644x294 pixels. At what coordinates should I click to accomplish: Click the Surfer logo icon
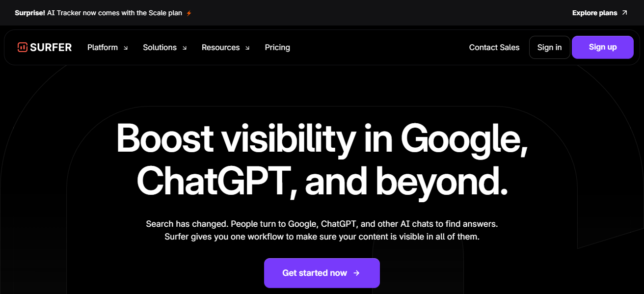point(22,47)
